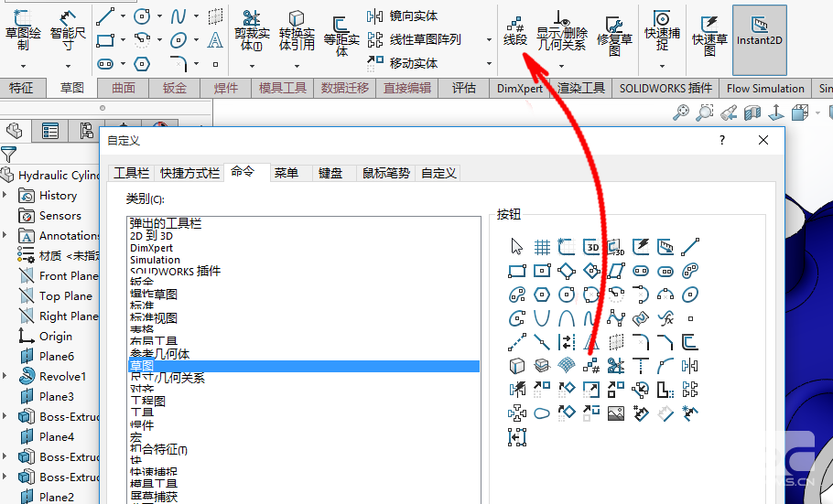Screen dimensions: 833x504
Task: Open dropdown under Trim Entities (剪裁实体)
Action: 252,67
